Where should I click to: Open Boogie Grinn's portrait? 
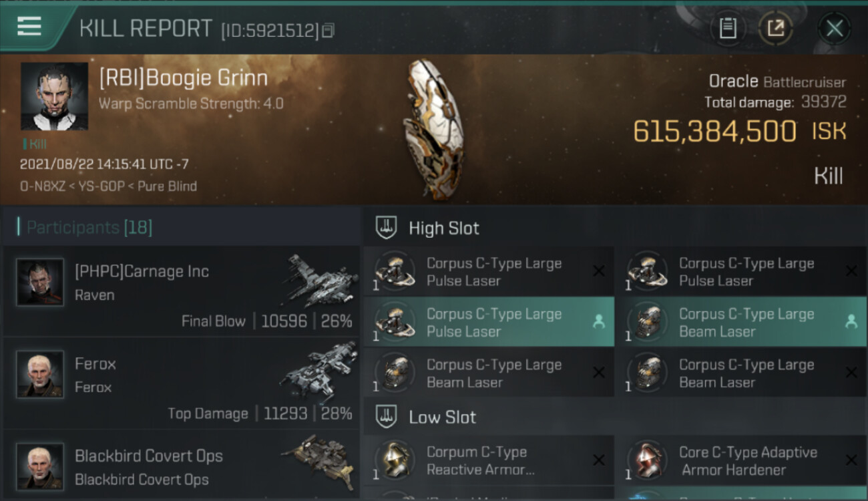tap(54, 96)
